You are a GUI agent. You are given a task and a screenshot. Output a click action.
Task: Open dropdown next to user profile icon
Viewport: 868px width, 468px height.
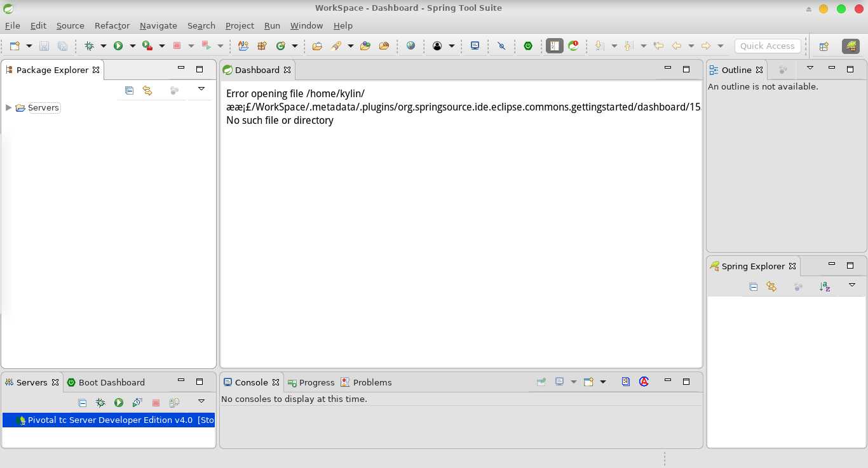(451, 46)
